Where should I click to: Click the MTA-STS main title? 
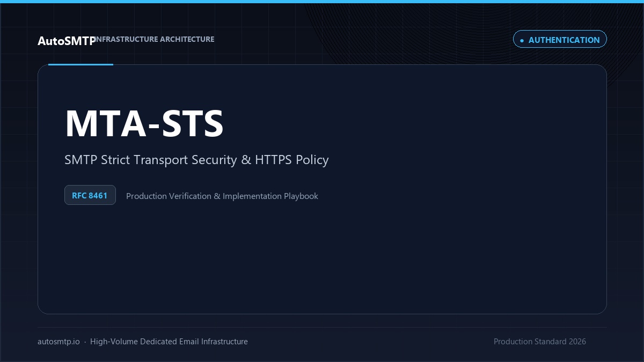pyautogui.click(x=144, y=124)
